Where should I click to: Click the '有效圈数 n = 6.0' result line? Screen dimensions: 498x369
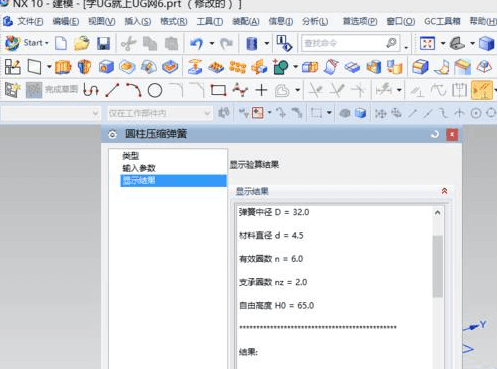pyautogui.click(x=271, y=259)
